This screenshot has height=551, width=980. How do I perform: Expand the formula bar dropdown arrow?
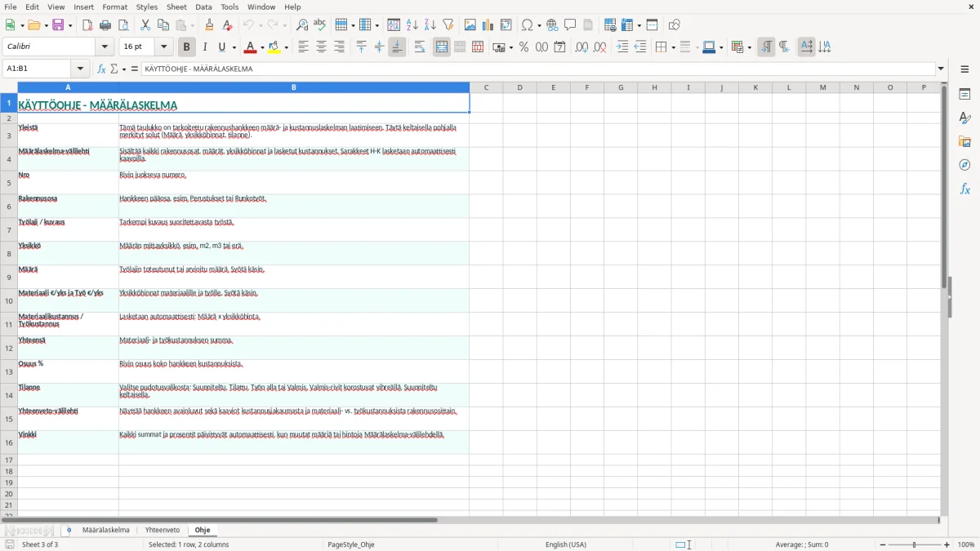941,69
